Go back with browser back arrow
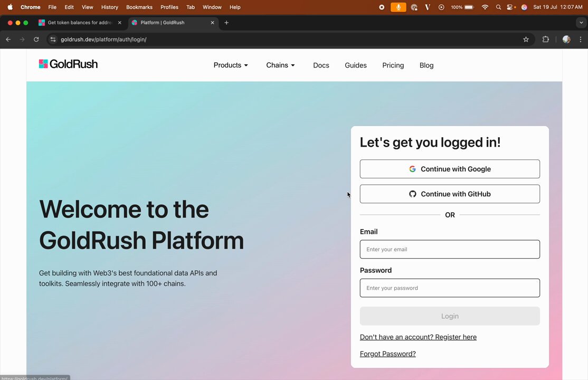The width and height of the screenshot is (588, 380). [x=8, y=40]
